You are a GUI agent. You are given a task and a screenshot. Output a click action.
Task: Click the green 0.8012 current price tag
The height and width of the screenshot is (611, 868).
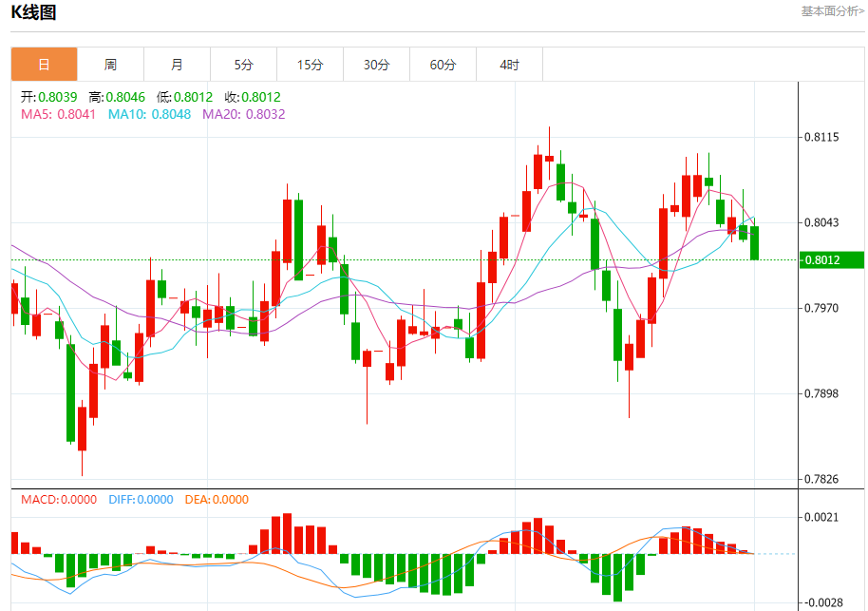pos(832,259)
